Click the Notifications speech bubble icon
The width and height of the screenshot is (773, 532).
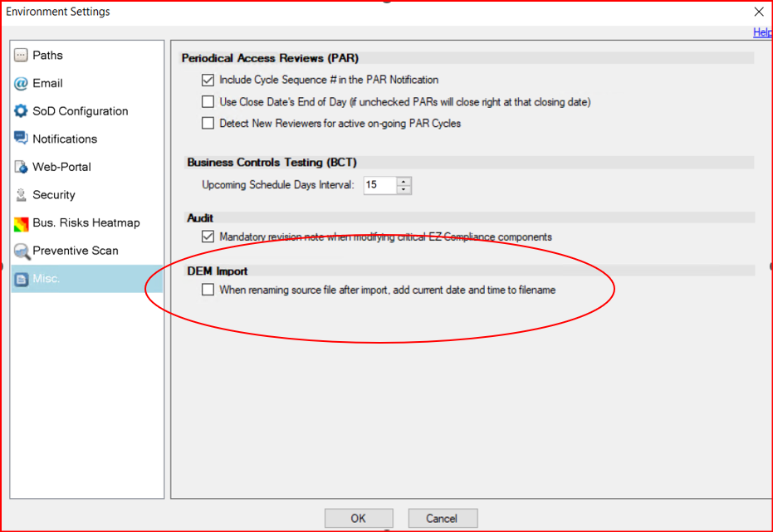(x=22, y=139)
